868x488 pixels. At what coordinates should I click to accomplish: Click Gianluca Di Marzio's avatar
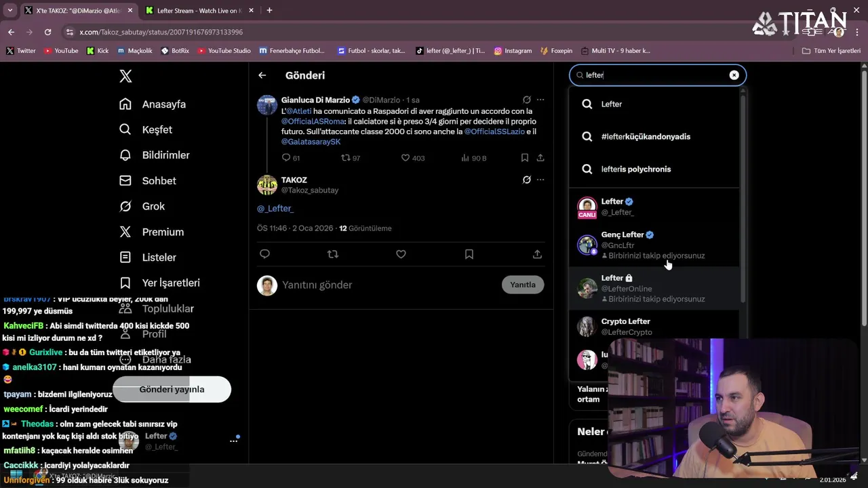267,105
